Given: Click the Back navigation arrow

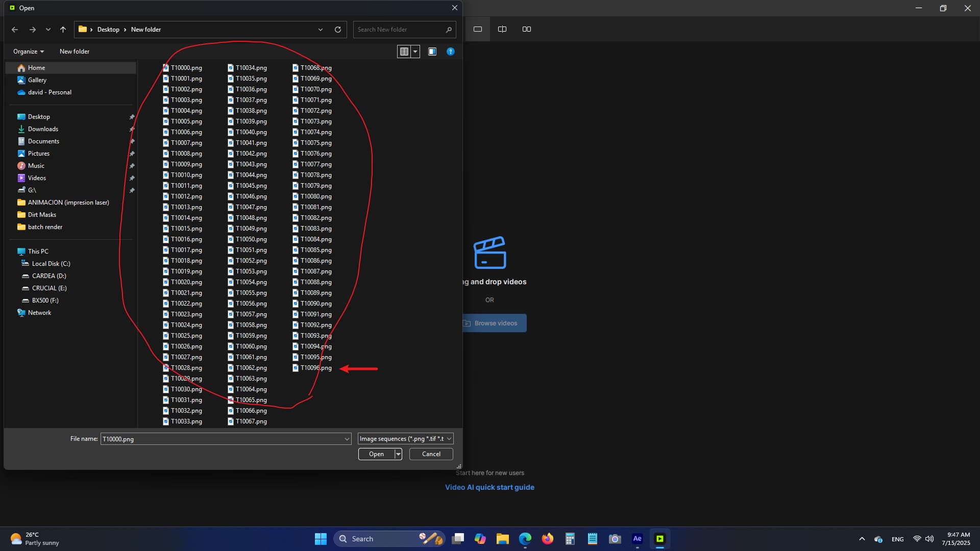Looking at the screenshot, I should pos(15,30).
